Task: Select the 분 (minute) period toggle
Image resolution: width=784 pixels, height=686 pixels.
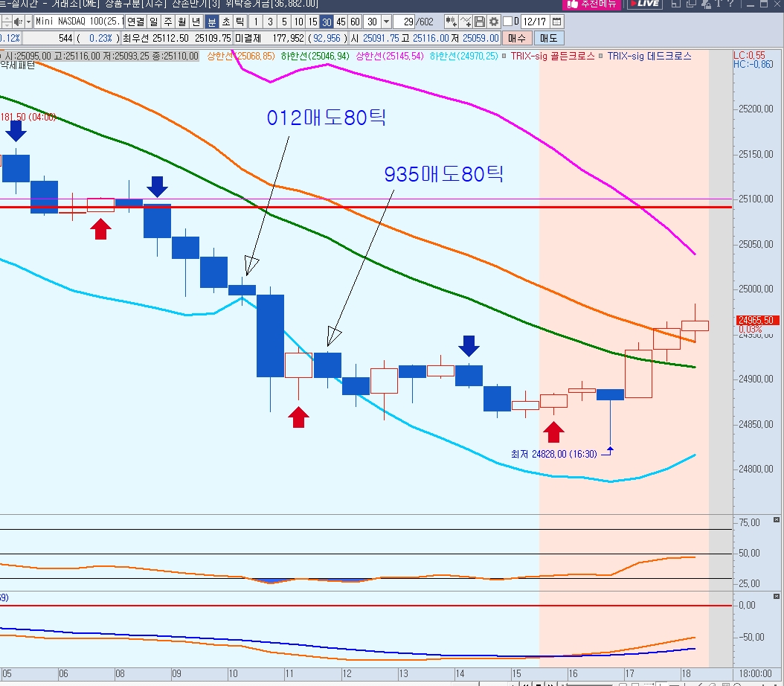Action: (x=211, y=22)
